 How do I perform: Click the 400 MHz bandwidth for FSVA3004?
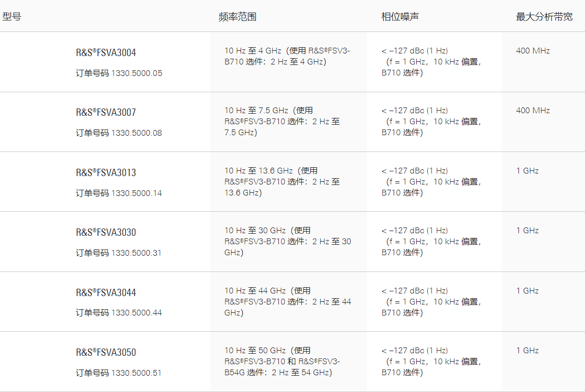[533, 51]
